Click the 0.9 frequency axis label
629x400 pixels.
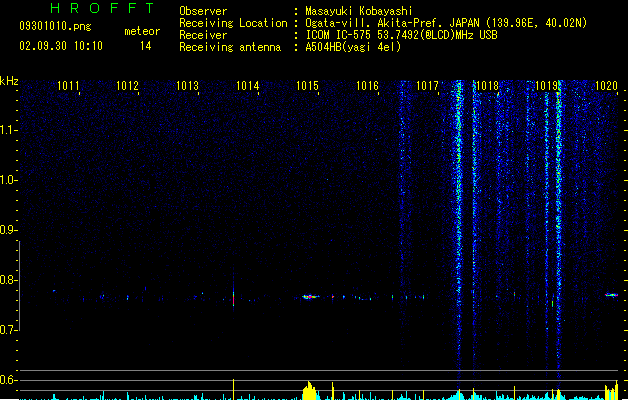tap(9, 230)
